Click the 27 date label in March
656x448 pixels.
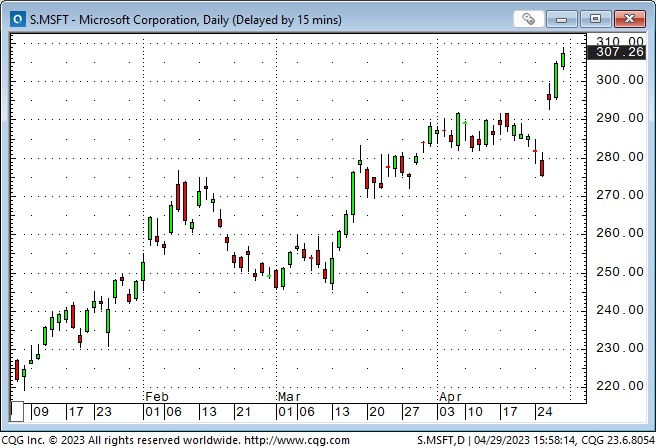pos(412,412)
